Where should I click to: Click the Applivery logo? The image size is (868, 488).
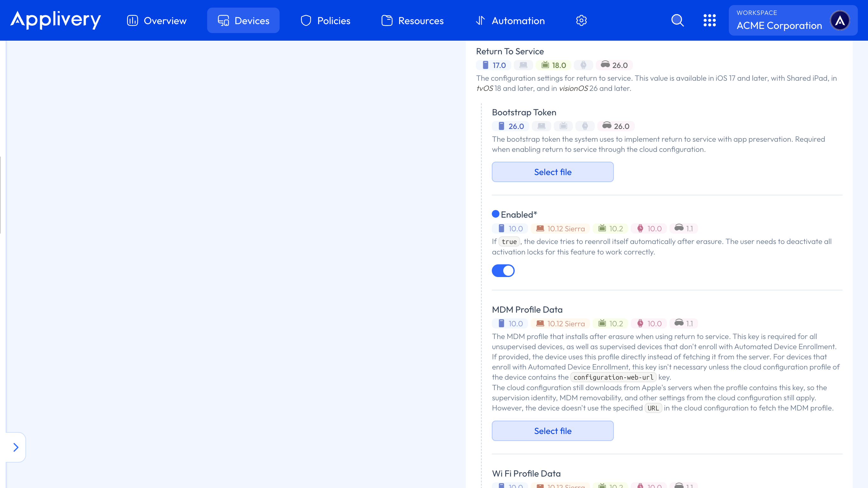pos(56,20)
